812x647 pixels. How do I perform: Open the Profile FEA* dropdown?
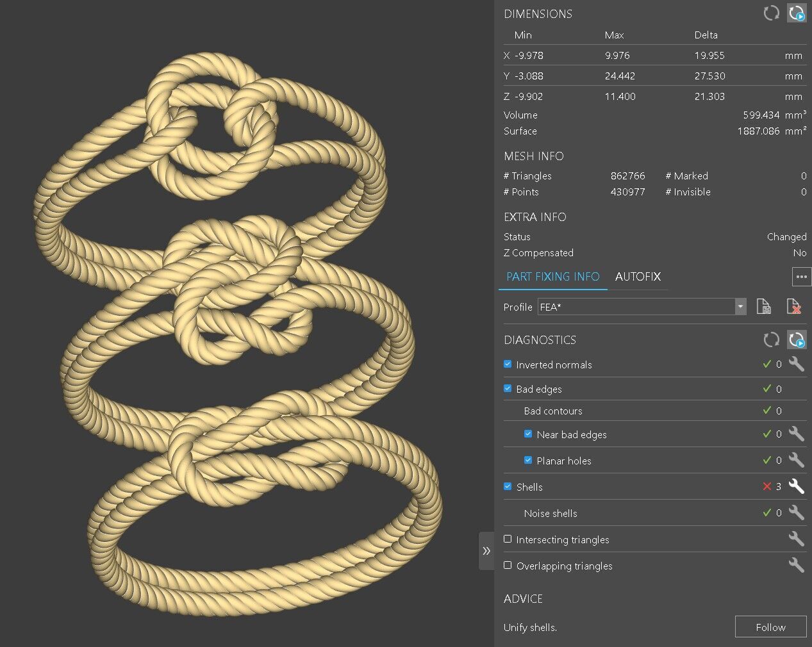pos(642,307)
